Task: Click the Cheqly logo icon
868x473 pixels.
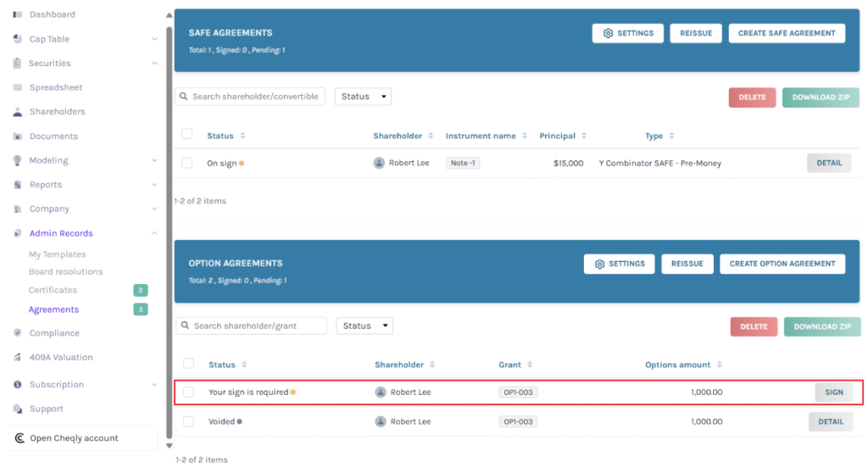Action: [19, 438]
